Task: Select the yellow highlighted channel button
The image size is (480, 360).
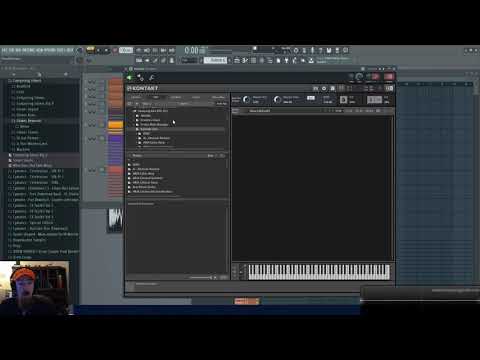Action: click(115, 125)
